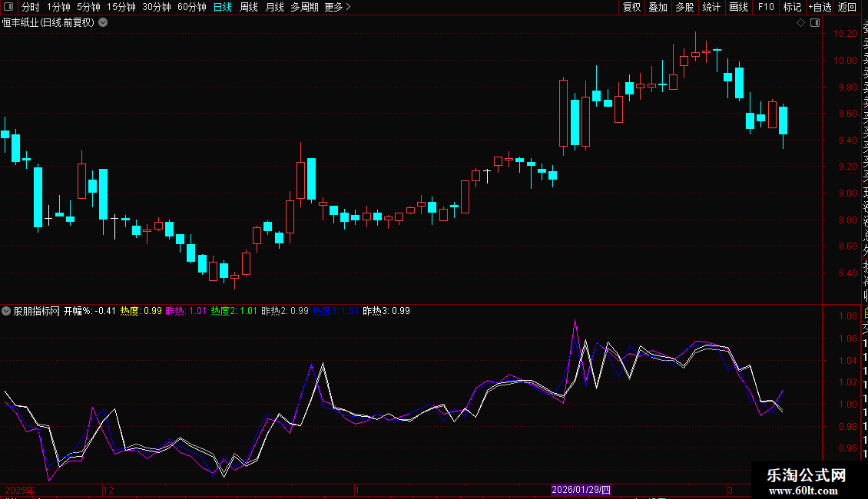Switch to 周线 weekly chart
The image size is (868, 499).
249,7
